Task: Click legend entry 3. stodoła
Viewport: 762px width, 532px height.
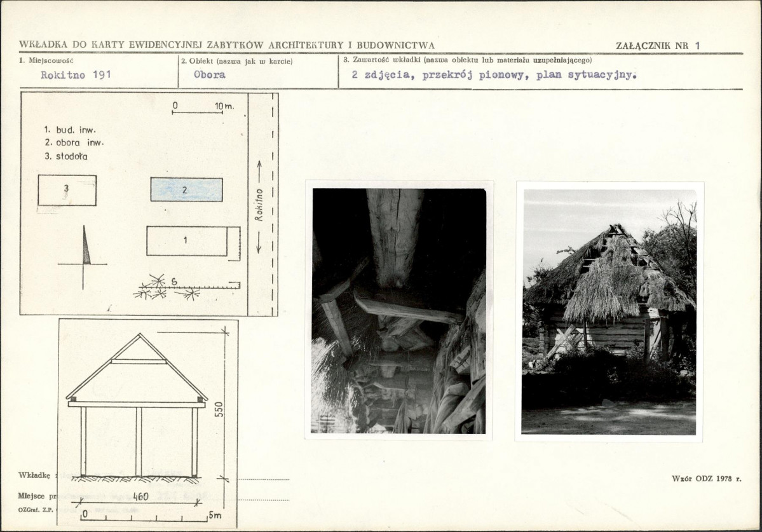Action: [x=66, y=156]
